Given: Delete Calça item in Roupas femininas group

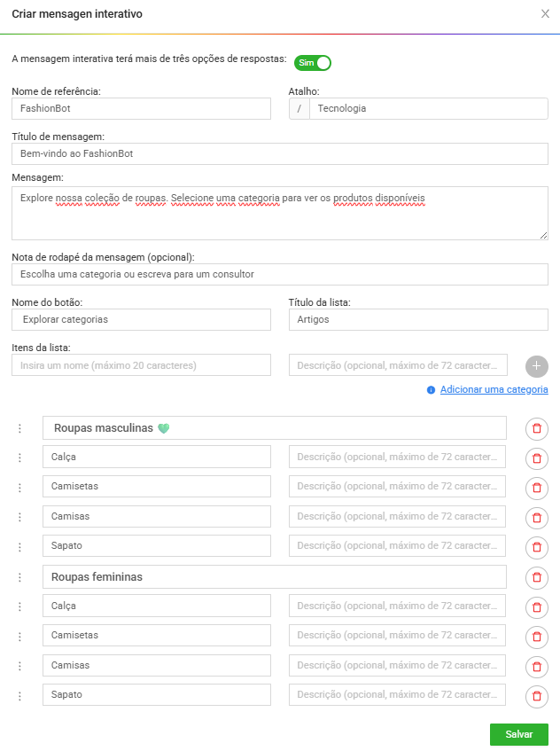Looking at the screenshot, I should pyautogui.click(x=537, y=607).
